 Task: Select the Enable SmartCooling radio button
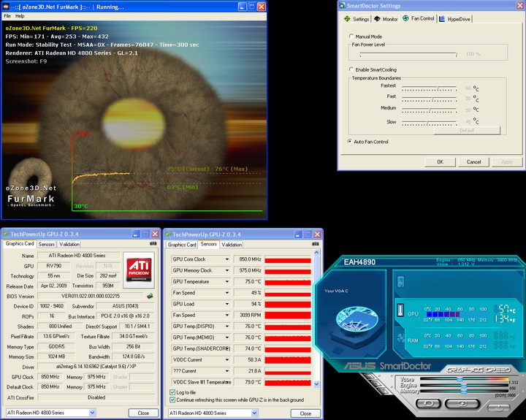(x=351, y=69)
